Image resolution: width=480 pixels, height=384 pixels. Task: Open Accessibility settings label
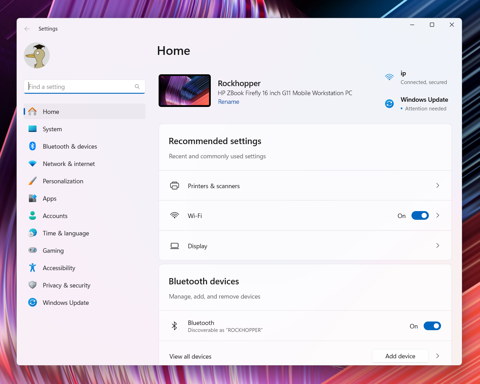point(59,268)
